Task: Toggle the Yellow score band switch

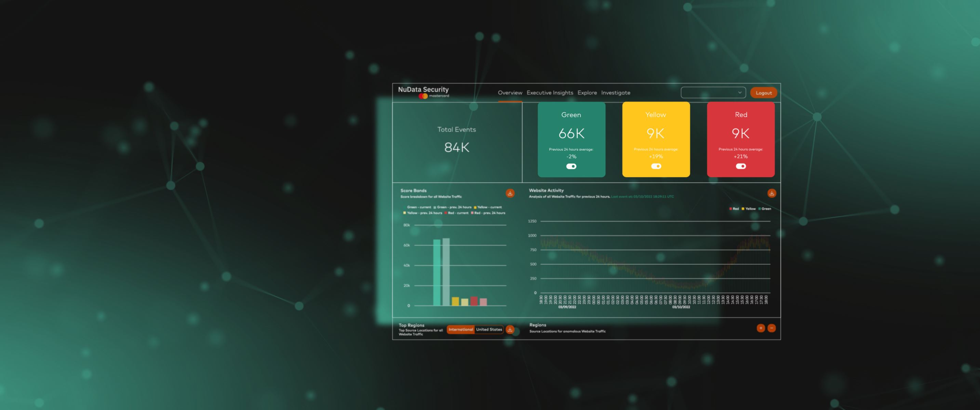Action: [656, 166]
